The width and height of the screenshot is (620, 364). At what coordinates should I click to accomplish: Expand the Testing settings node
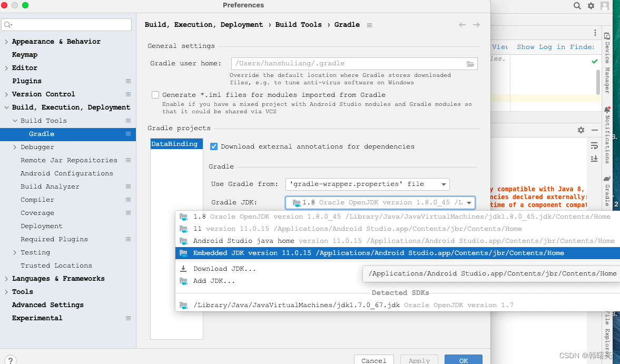click(15, 252)
